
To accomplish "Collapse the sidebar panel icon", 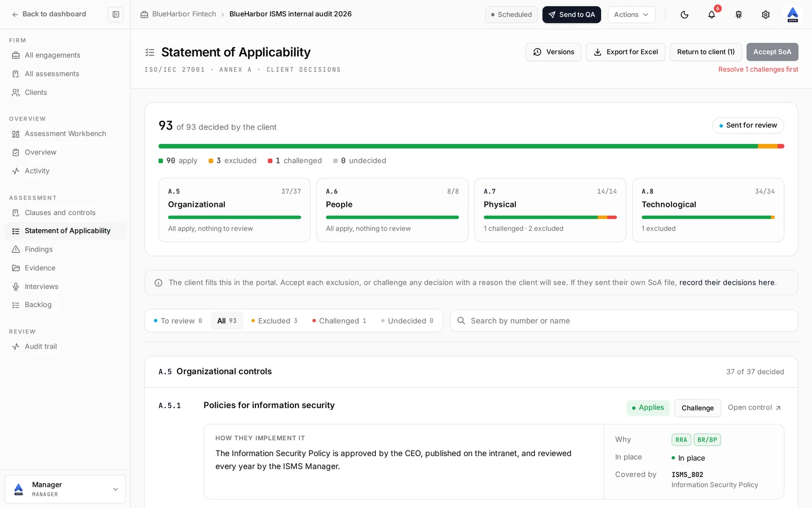I will tap(116, 14).
